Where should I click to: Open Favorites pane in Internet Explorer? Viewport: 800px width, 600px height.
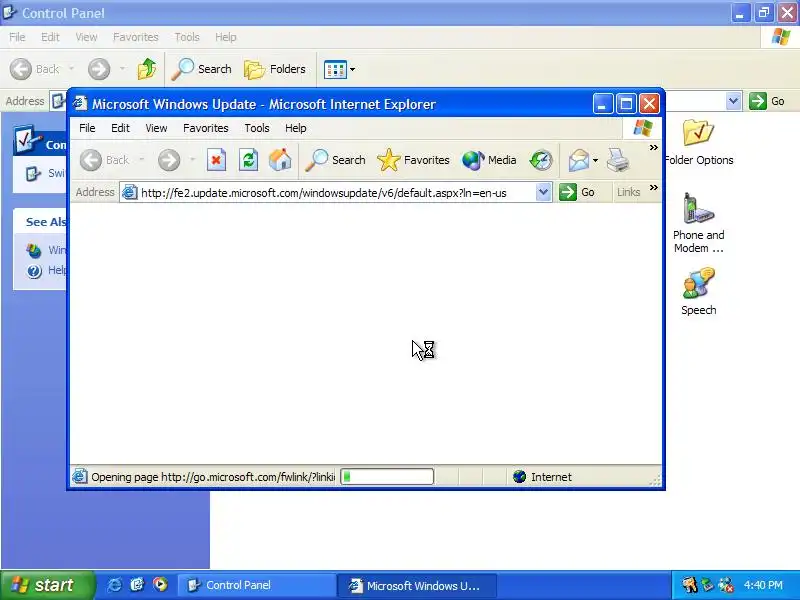pyautogui.click(x=413, y=160)
